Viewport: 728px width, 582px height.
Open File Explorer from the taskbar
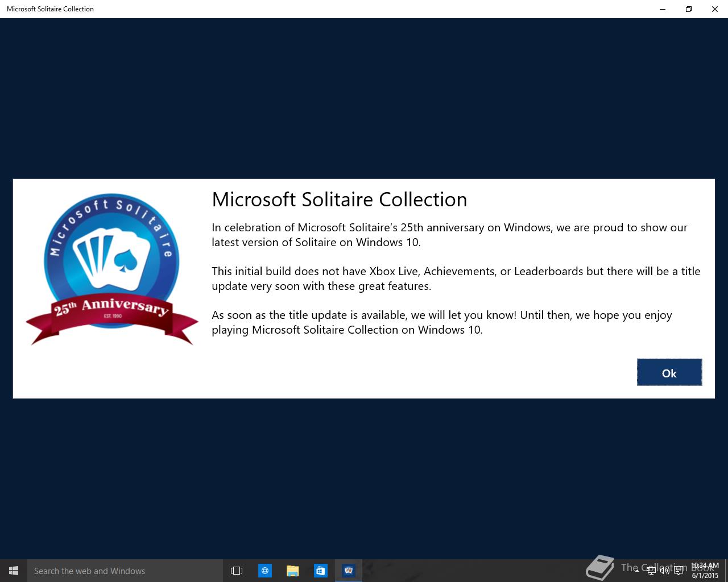coord(293,571)
